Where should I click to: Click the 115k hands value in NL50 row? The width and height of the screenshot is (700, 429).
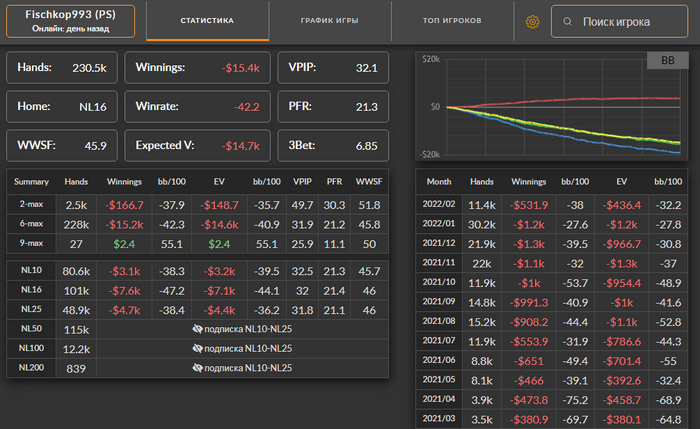(x=76, y=330)
